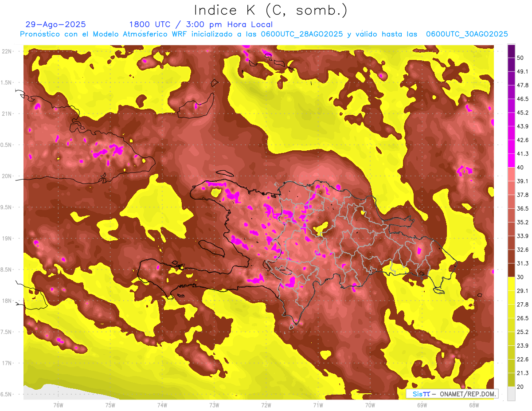Click the color bar value 20
Screen dimensions: 532x411
[521, 387]
